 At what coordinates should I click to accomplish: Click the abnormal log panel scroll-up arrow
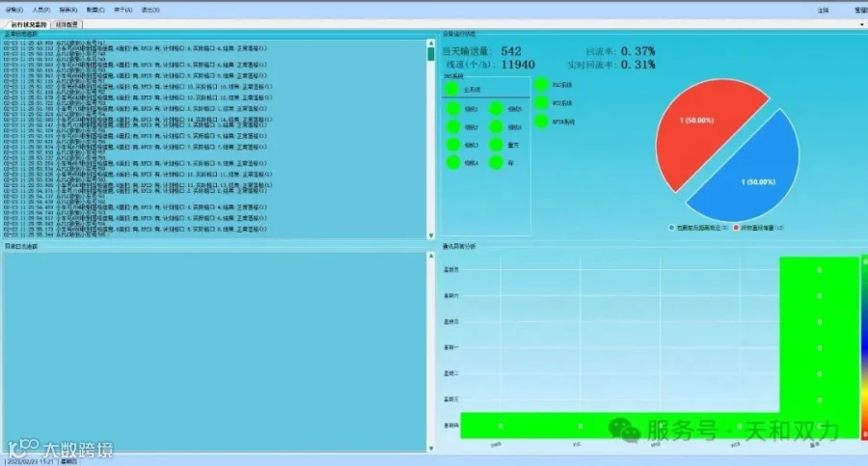pyautogui.click(x=431, y=256)
